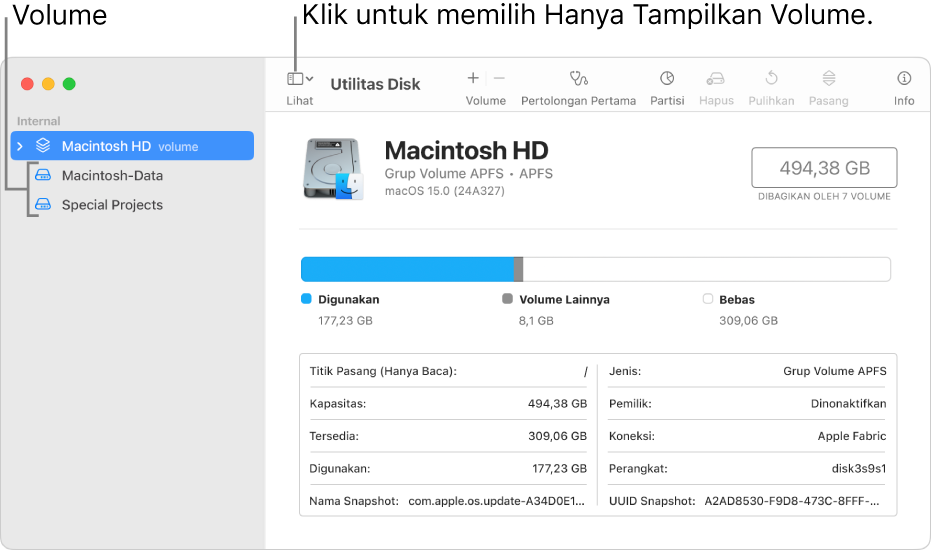Click the Digunakan 177,23 GB table row
The image size is (931, 551).
(448, 468)
